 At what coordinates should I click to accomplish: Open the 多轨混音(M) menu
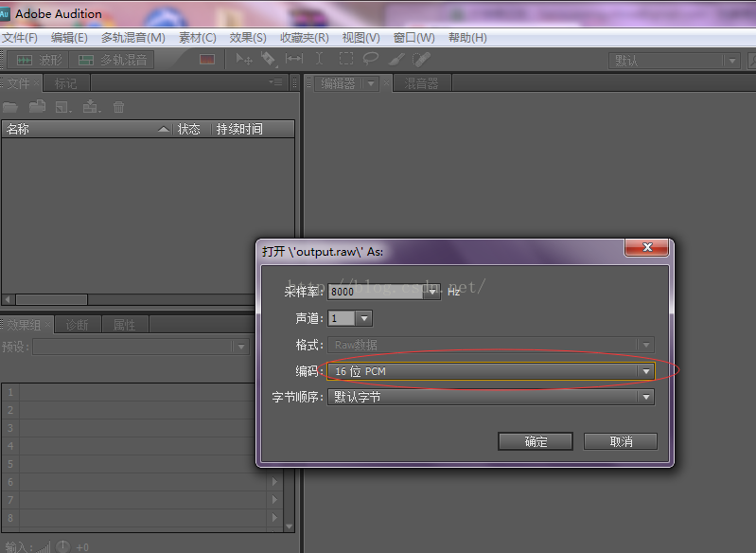(x=133, y=38)
